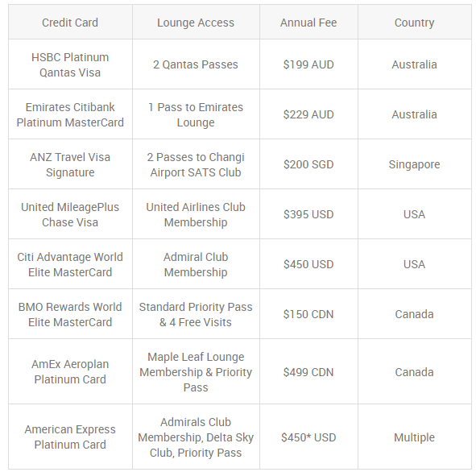
Task: Click the Lounge Access column header
Action: tap(196, 23)
